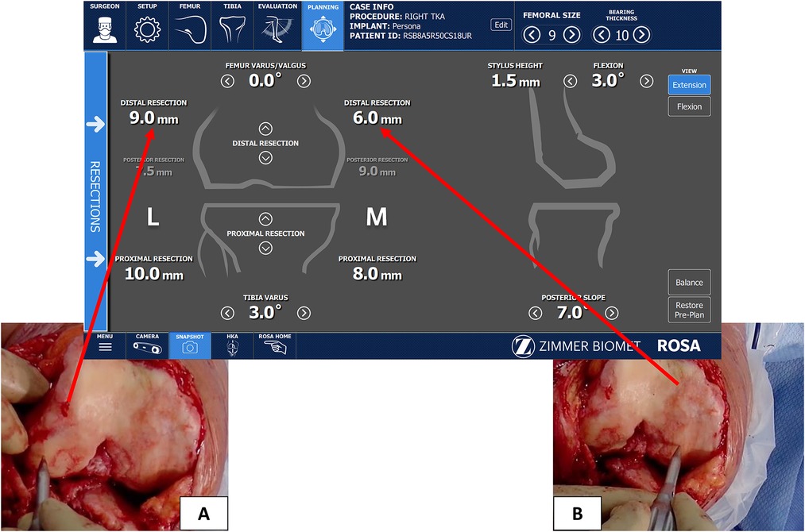The image size is (805, 532).
Task: Select the Extension view
Action: click(690, 85)
